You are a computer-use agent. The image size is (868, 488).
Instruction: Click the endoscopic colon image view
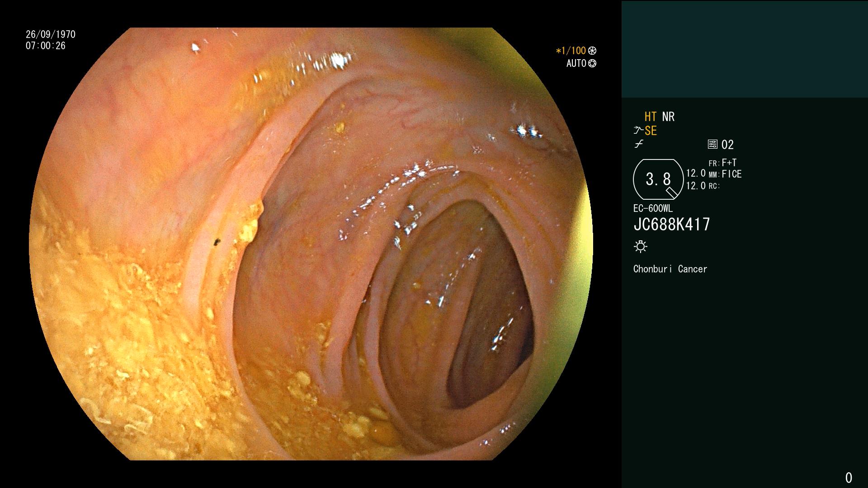311,244
